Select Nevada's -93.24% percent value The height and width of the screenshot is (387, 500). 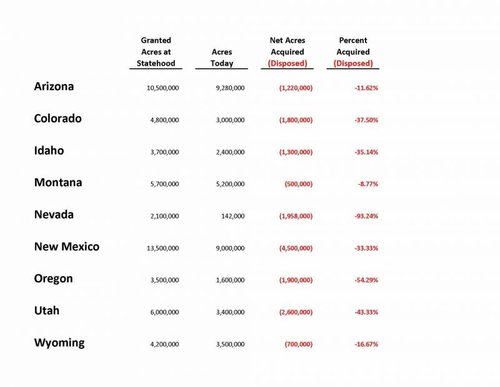(366, 216)
